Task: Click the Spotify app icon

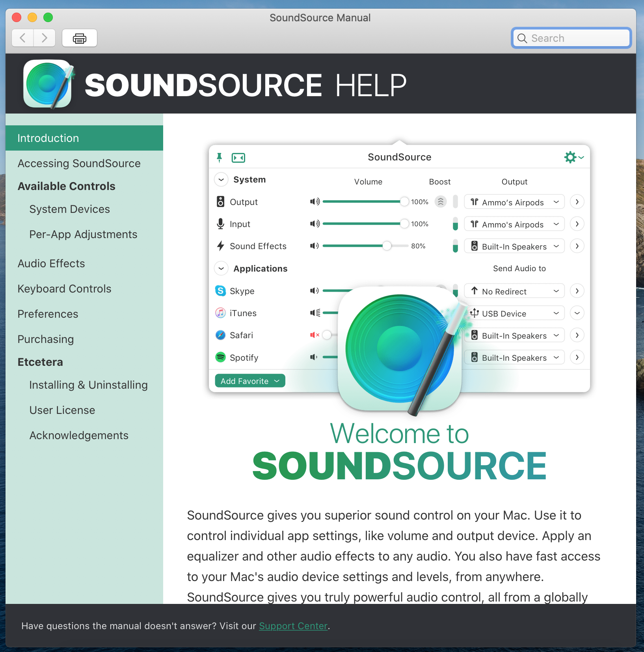Action: [221, 357]
